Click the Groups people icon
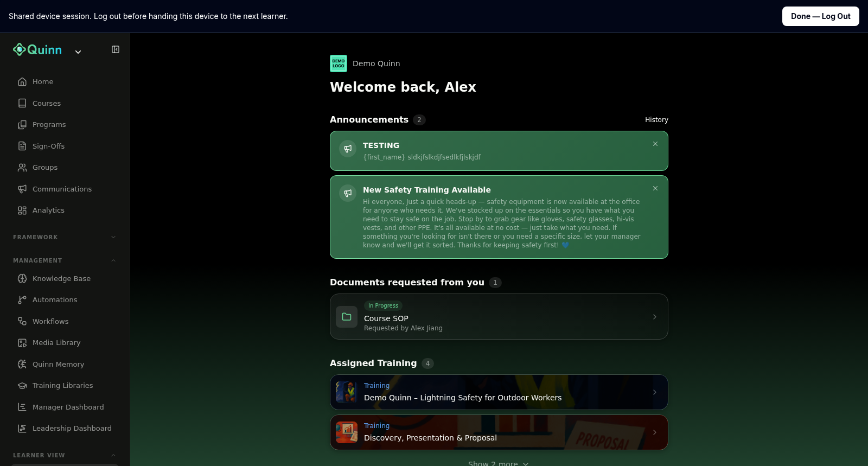This screenshot has height=466, width=868. pyautogui.click(x=22, y=168)
